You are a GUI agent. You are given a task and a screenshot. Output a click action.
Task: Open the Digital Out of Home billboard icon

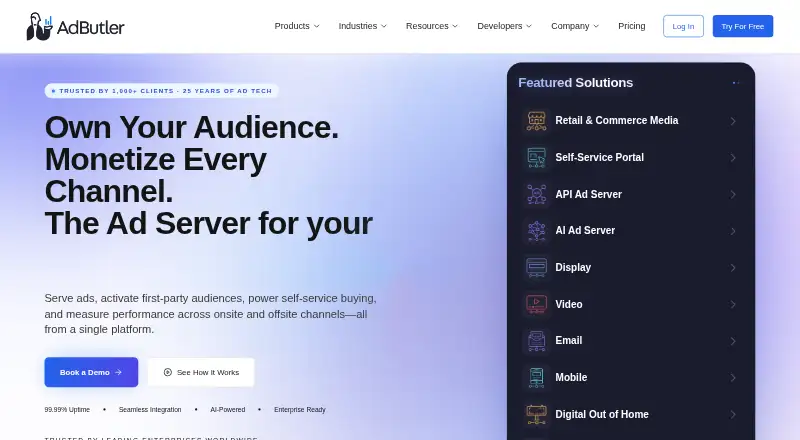(536, 414)
